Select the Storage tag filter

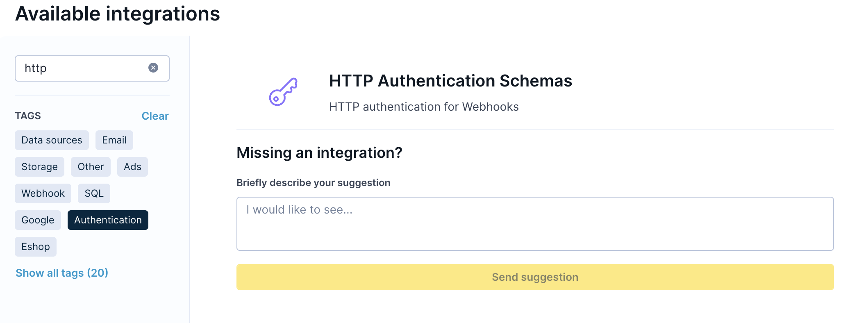pos(39,167)
